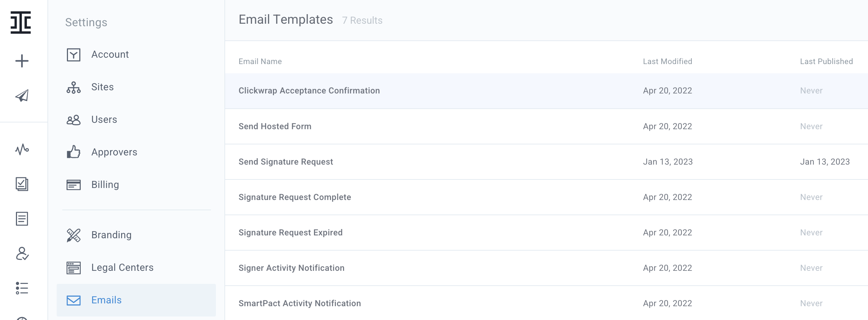Screen dimensions: 868x320
Task: Click the Ironclad logo icon
Action: [21, 23]
